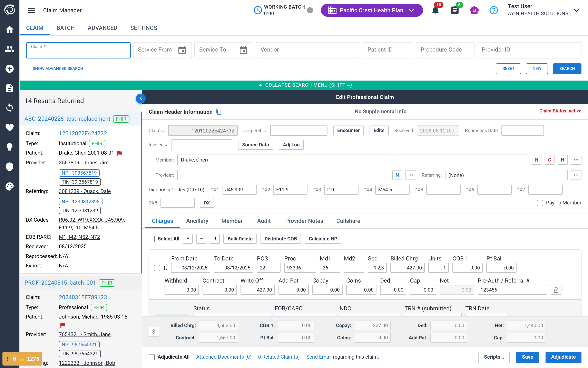Open the Service From calendar picker
588x368 pixels.
click(182, 50)
